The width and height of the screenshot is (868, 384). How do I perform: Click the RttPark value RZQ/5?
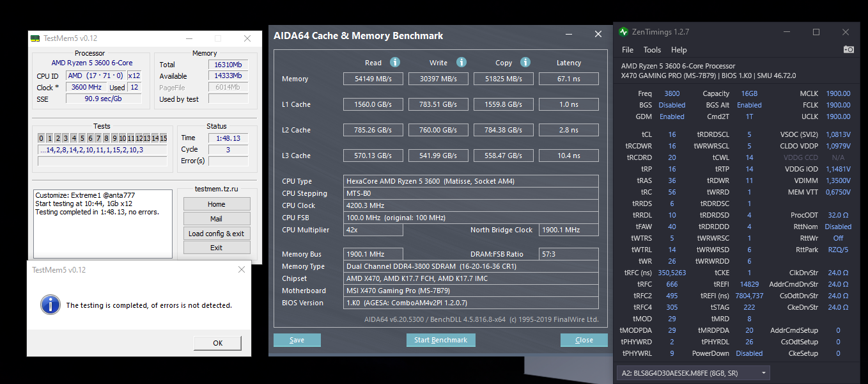(x=838, y=250)
